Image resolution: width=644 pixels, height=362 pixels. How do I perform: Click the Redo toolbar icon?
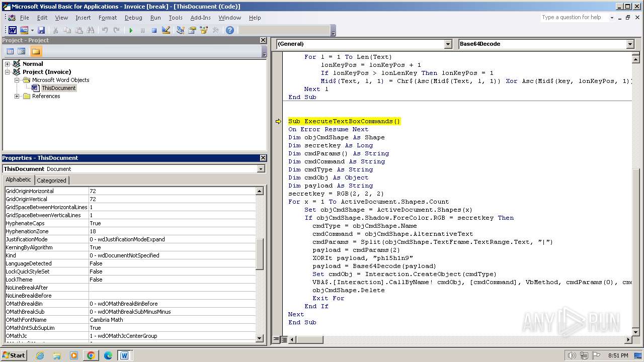(x=116, y=30)
